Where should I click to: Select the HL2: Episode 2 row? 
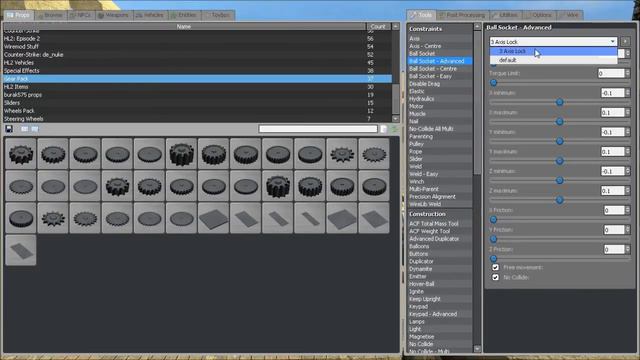[197, 38]
